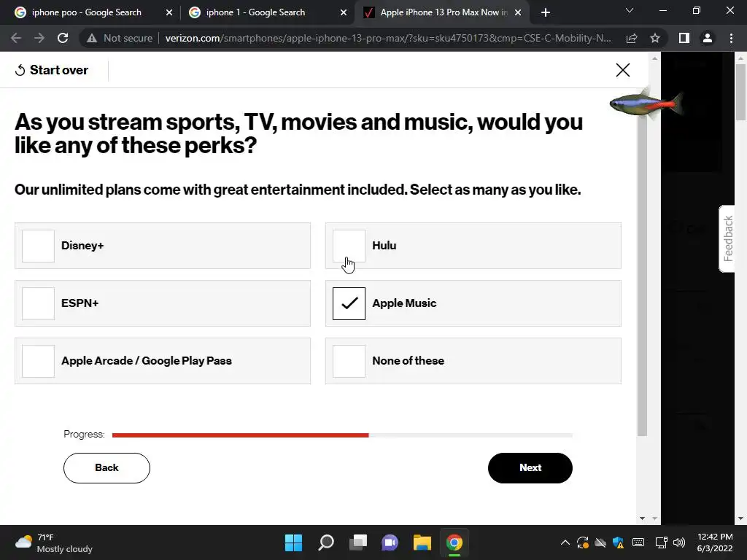The height and width of the screenshot is (560, 747).
Task: Check the Hulu perk checkbox
Action: (x=349, y=246)
